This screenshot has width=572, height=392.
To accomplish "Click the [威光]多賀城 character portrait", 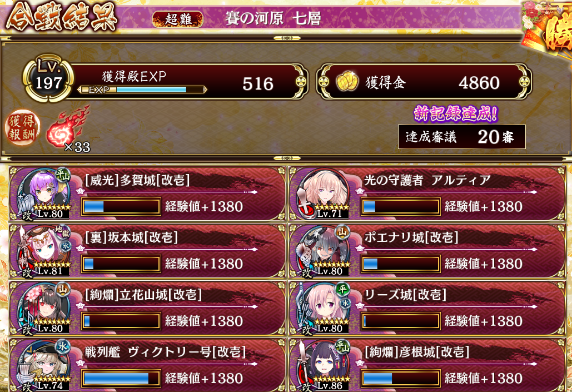I will point(44,193).
